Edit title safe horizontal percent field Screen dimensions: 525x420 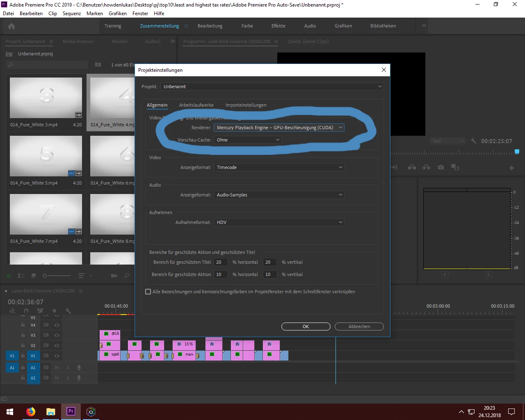(221, 262)
